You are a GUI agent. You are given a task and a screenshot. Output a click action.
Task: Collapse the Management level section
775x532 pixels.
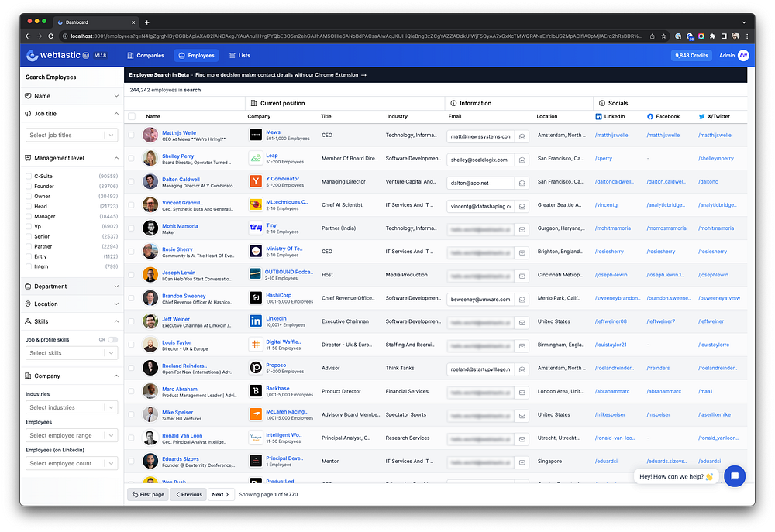[x=71, y=158]
